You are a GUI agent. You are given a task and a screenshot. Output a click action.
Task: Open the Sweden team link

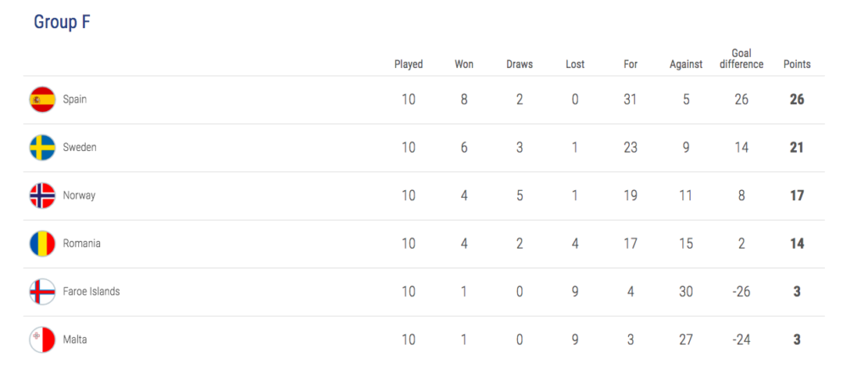coord(79,148)
